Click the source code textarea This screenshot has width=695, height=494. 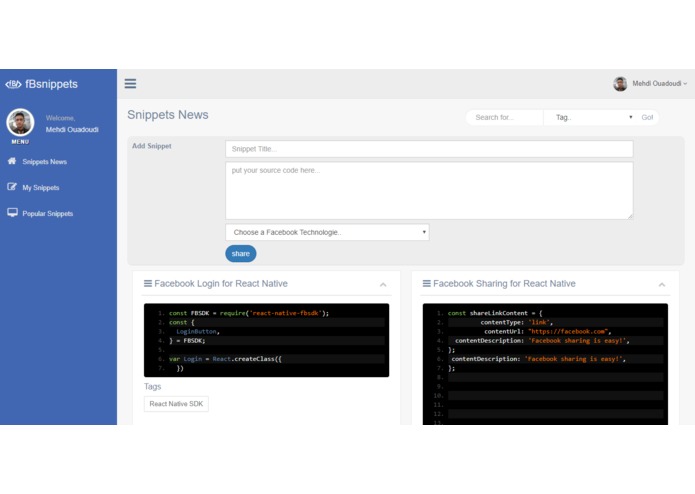pos(429,191)
